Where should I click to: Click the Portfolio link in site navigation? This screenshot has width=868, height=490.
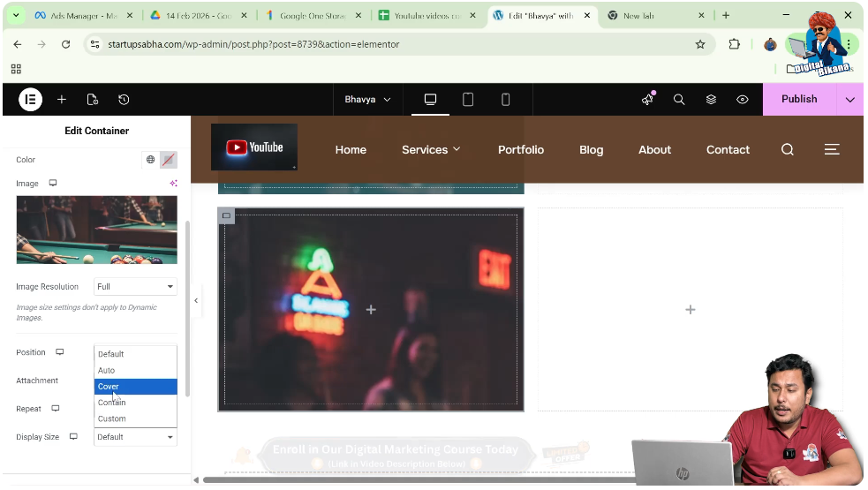click(x=520, y=150)
